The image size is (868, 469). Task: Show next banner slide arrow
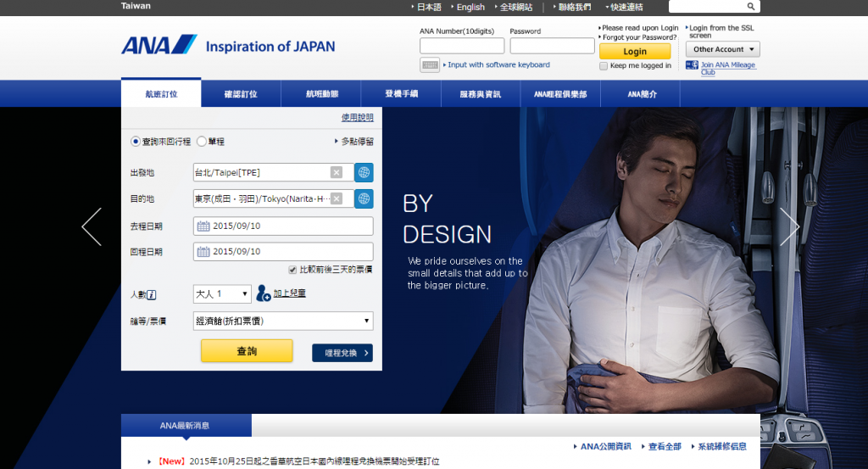point(789,226)
